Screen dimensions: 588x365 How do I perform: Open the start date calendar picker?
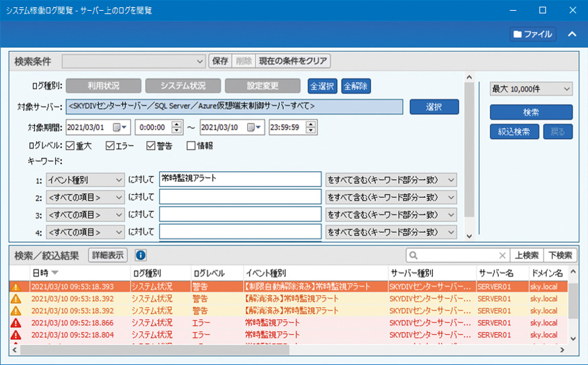point(120,127)
